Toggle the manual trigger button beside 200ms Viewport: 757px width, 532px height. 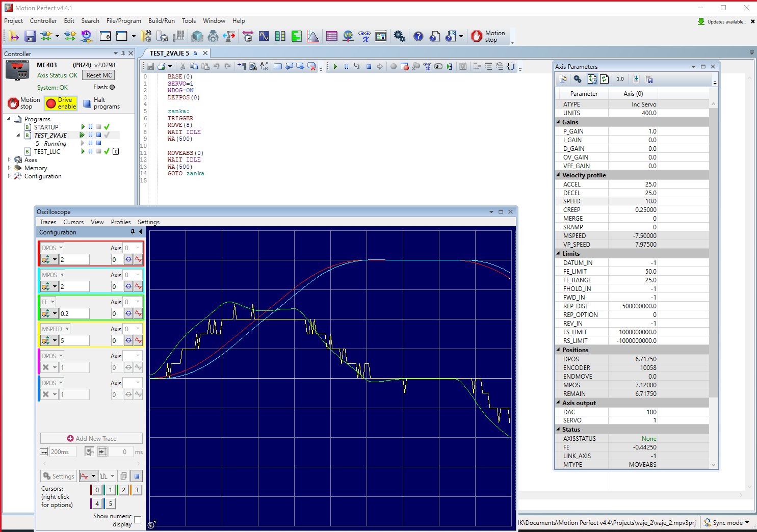click(x=89, y=451)
